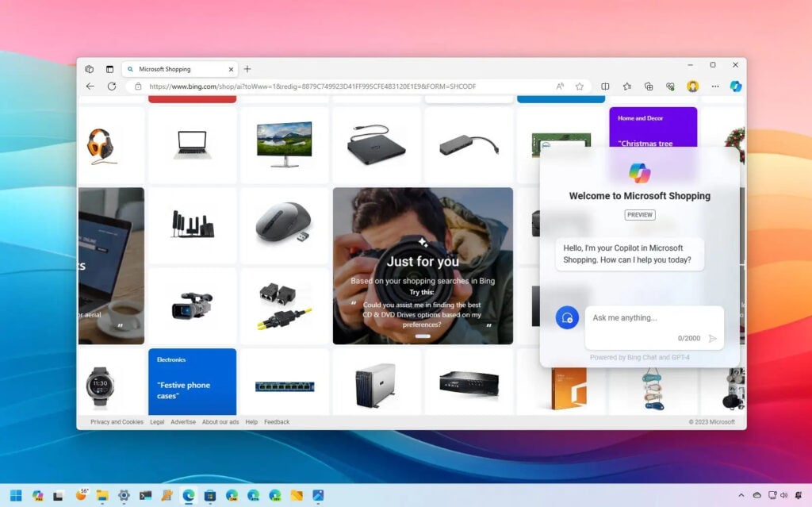Open the Edge profile avatar

coord(692,86)
